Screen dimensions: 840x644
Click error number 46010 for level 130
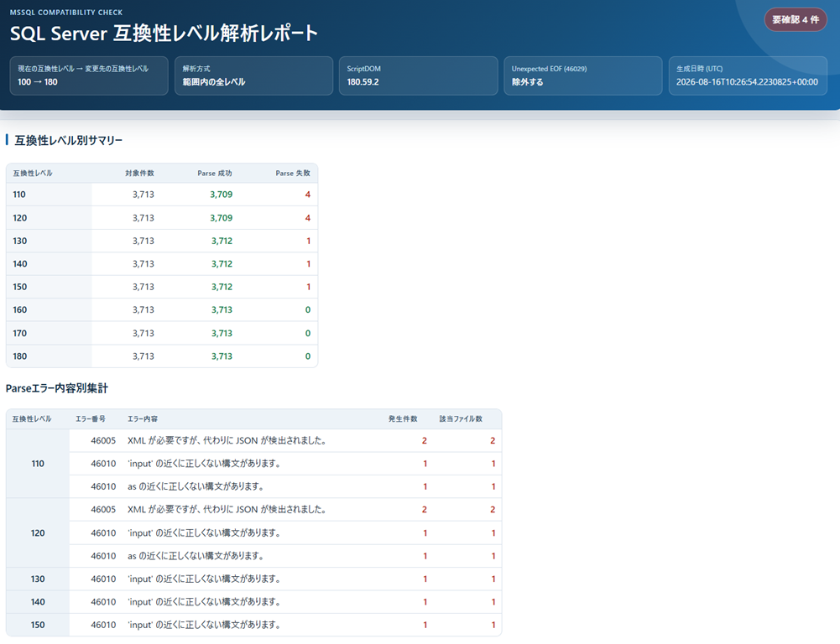point(103,579)
